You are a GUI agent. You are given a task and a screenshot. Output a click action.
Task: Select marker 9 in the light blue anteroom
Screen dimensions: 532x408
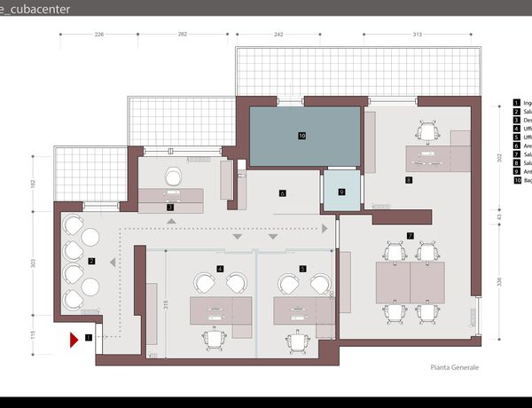pos(341,192)
